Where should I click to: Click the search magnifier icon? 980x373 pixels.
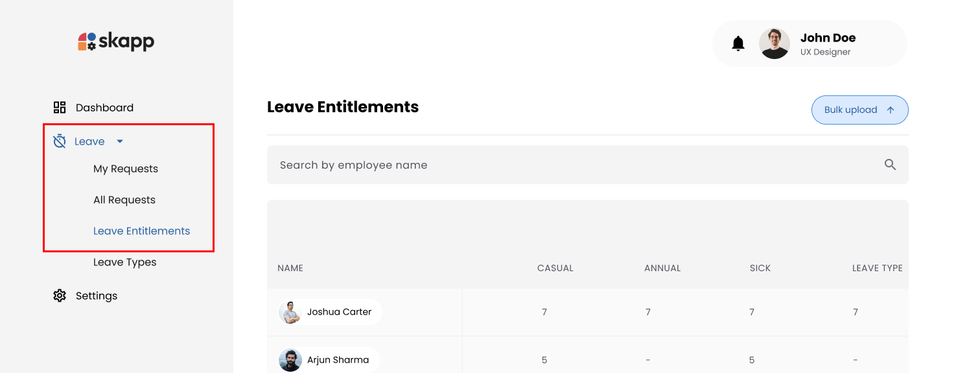[x=890, y=165]
